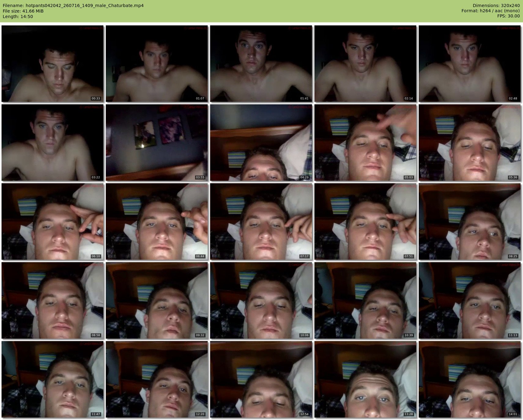Click the frame marked 09:32
The width and height of the screenshot is (523, 420).
click(x=157, y=300)
